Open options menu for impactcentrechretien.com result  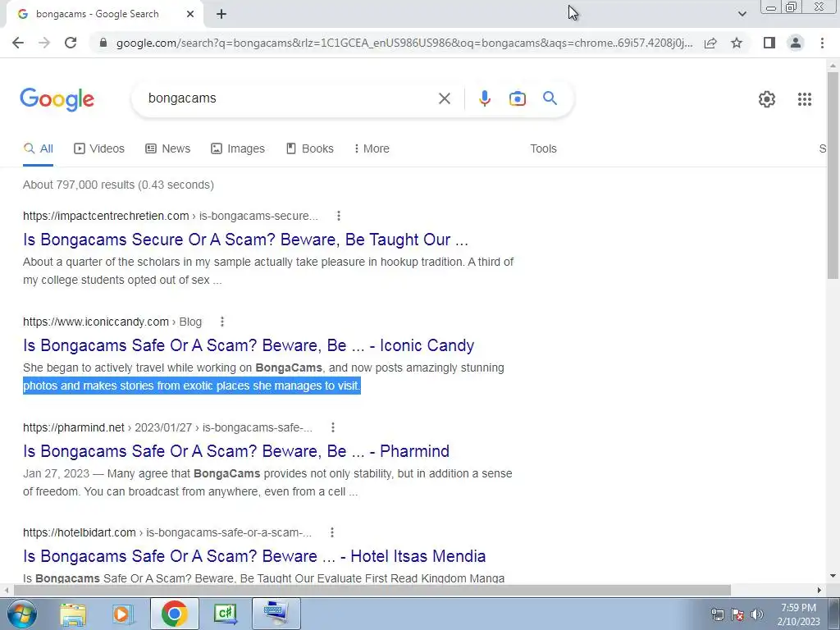click(338, 216)
